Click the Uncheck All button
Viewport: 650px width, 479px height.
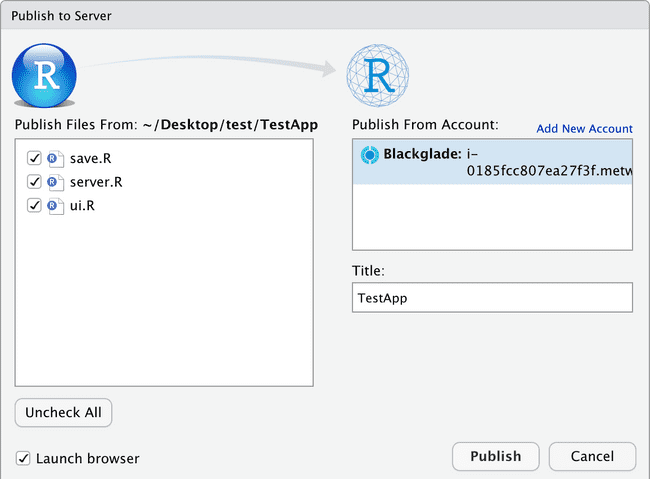pos(63,413)
